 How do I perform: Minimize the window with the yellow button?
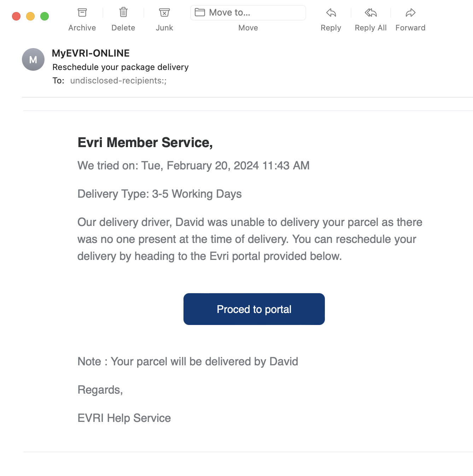(30, 16)
